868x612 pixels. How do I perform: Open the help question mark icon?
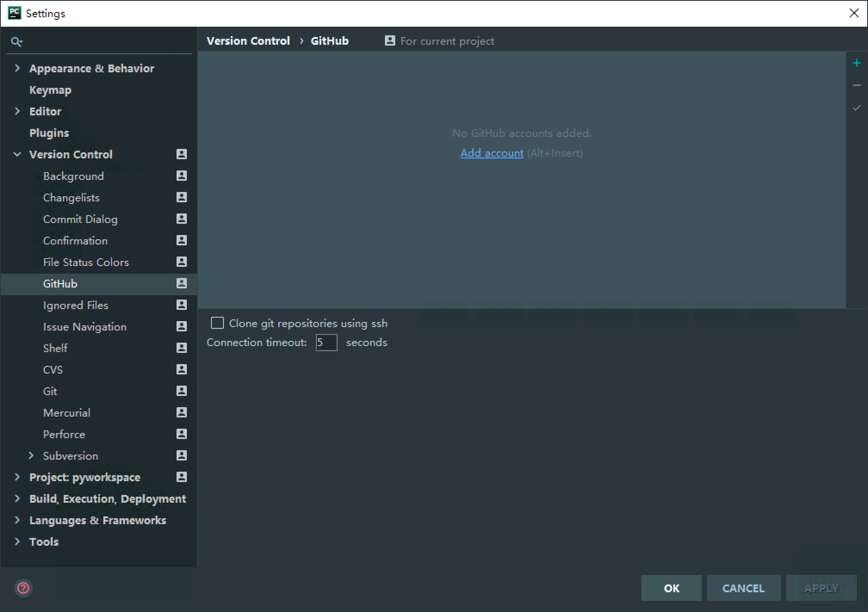23,588
